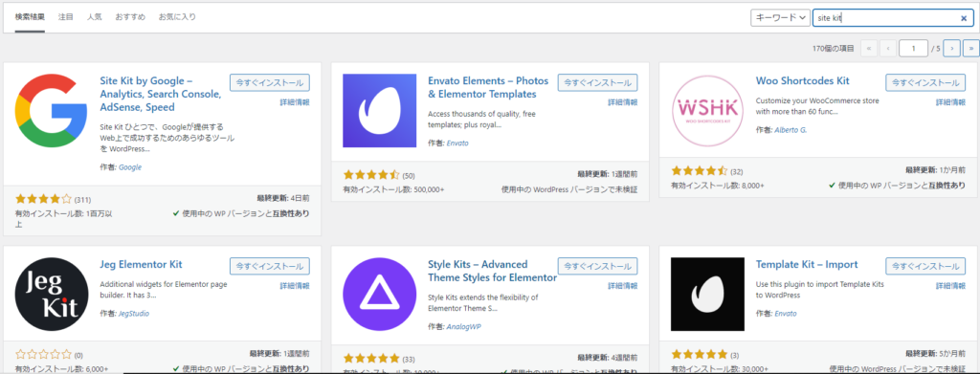
Task: Open the キーワード search type dropdown
Action: pyautogui.click(x=780, y=18)
